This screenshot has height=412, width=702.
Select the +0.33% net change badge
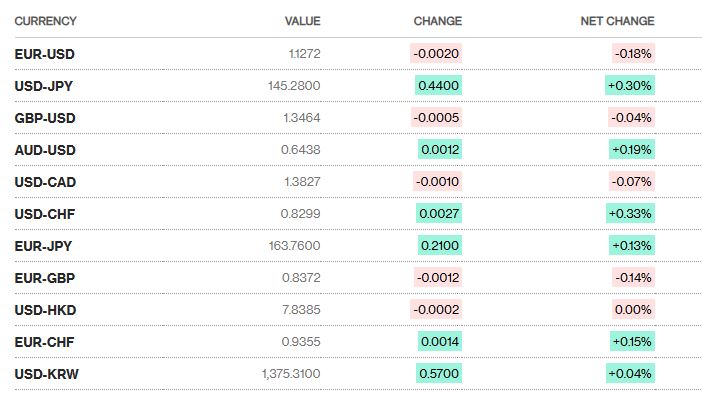[630, 214]
